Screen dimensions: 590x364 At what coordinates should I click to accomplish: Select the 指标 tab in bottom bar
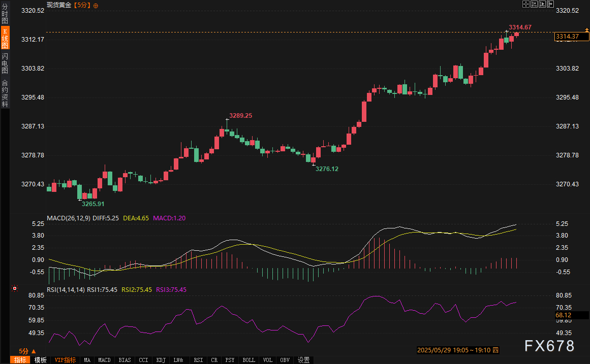(x=20, y=360)
